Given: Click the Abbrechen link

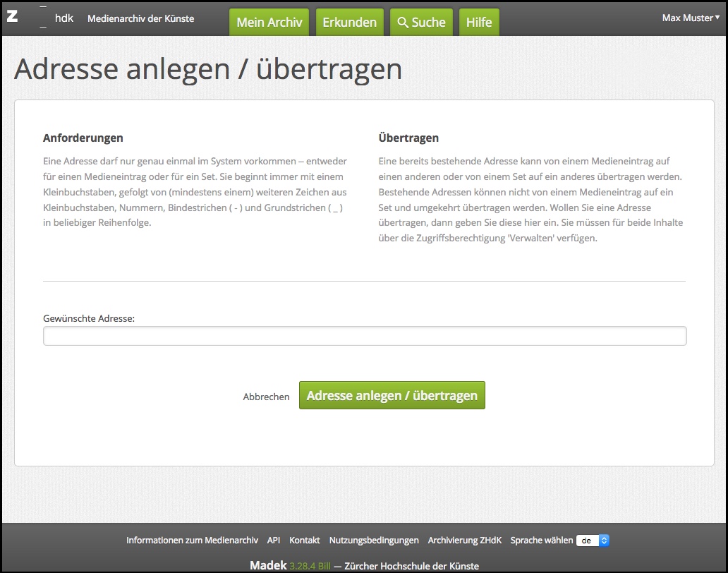Looking at the screenshot, I should click(266, 397).
